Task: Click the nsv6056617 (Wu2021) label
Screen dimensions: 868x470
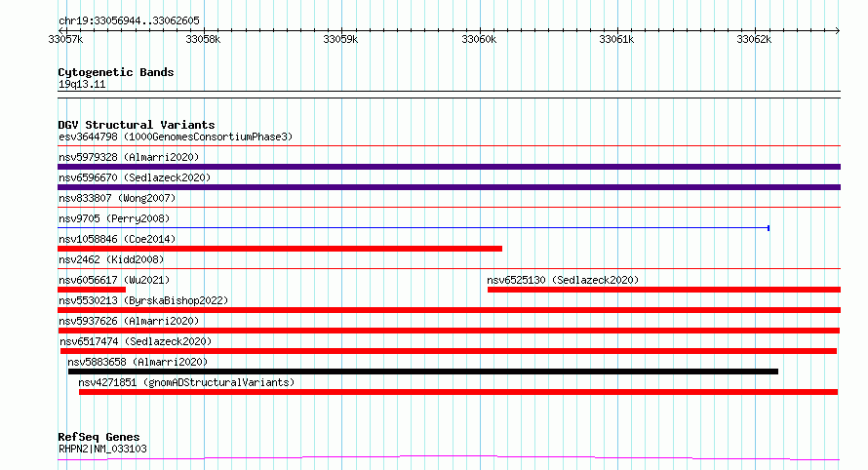Action: tap(114, 280)
